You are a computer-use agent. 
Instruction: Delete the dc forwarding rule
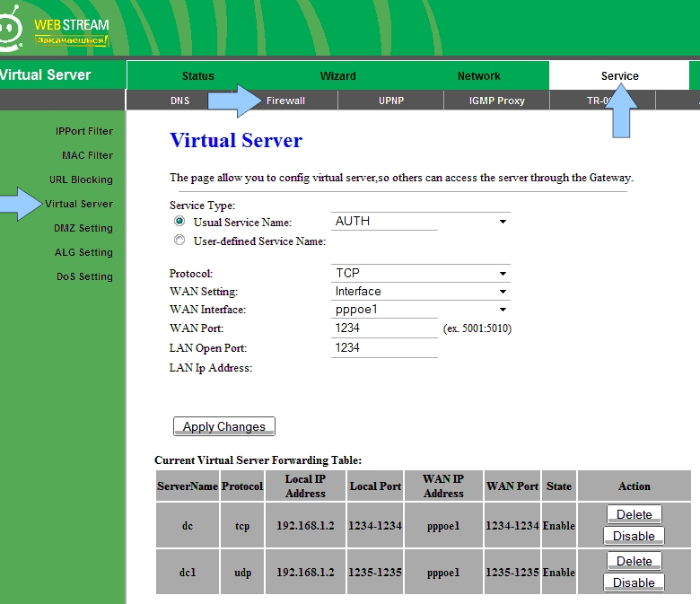click(x=634, y=514)
